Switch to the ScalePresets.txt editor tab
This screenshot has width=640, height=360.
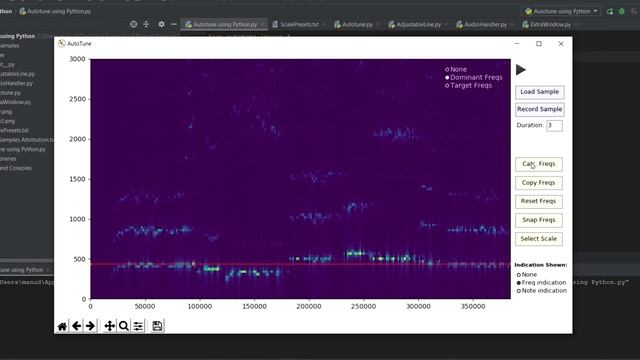[x=298, y=24]
